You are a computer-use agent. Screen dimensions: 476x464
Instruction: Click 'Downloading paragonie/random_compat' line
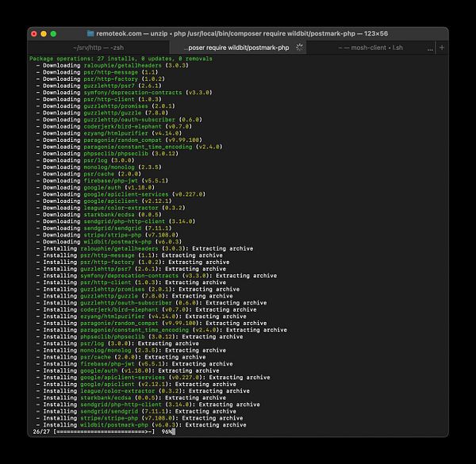click(x=119, y=140)
